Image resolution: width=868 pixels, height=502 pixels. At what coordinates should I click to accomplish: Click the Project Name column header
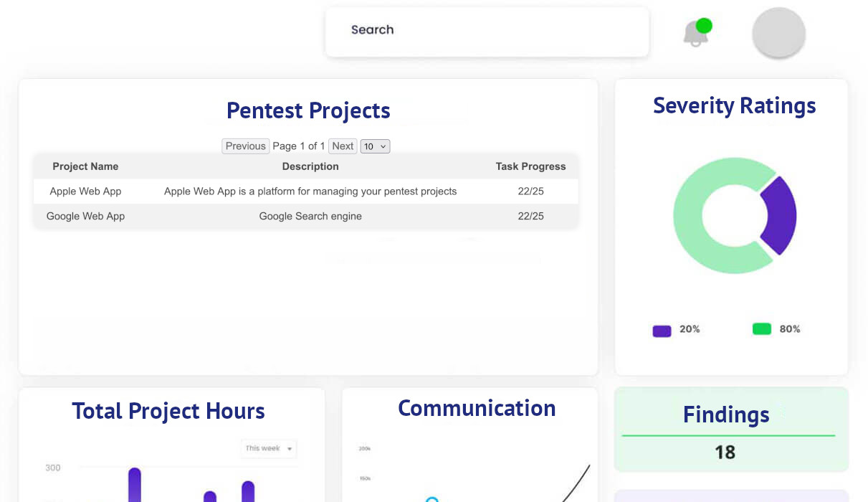point(85,166)
